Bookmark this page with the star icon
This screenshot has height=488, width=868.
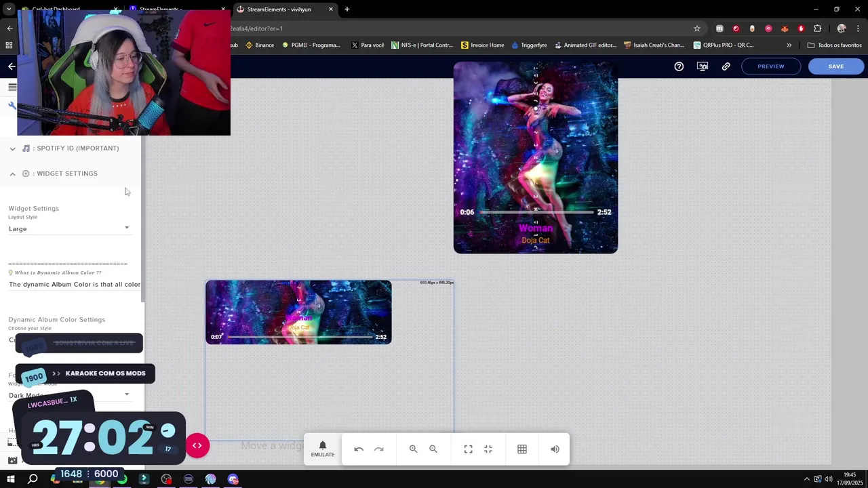point(696,28)
